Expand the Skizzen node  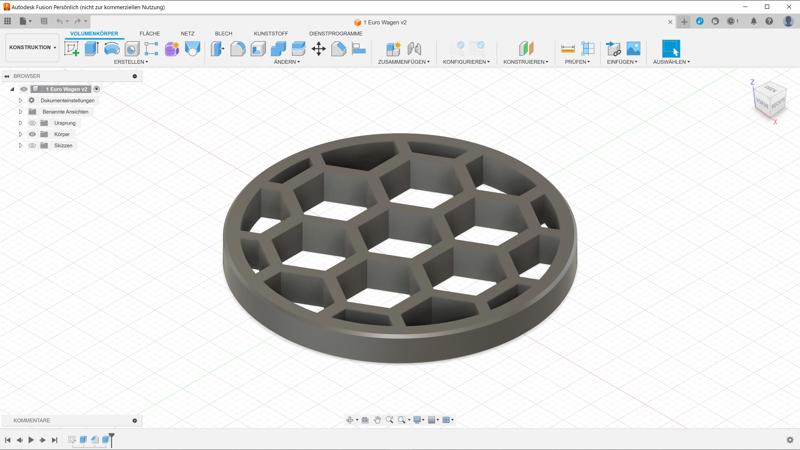pos(20,145)
